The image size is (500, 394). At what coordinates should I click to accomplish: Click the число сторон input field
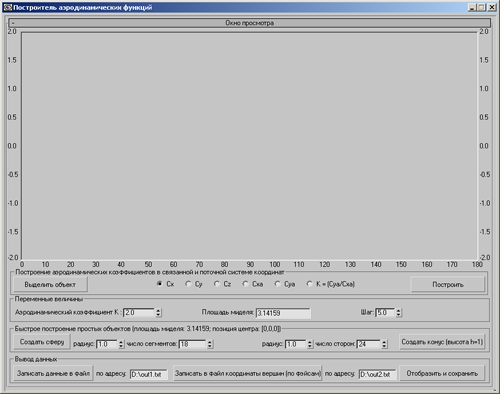[x=369, y=344]
